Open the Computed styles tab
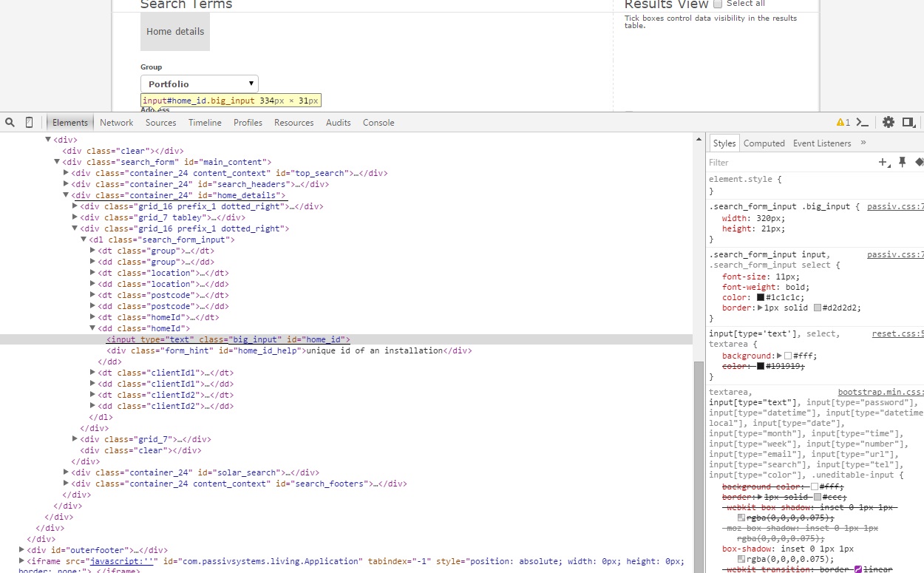Viewport: 924px width, 573px height. coord(764,143)
